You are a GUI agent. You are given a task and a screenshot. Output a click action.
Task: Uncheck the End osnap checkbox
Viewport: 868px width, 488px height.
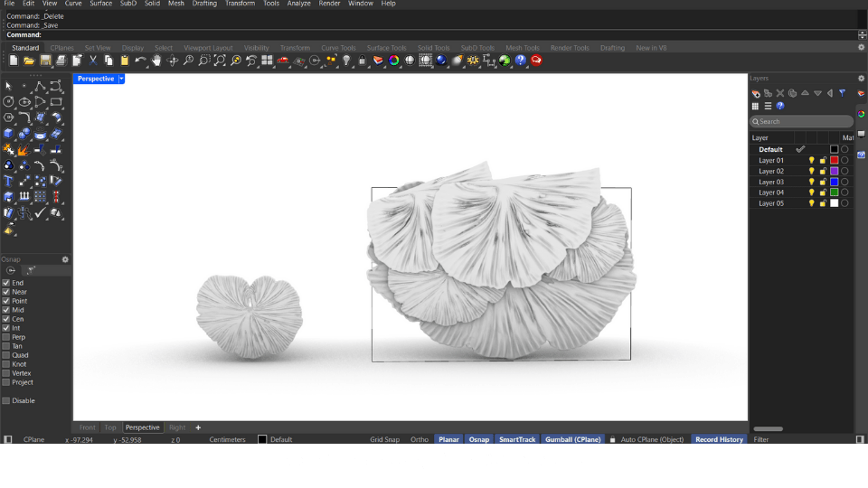click(x=6, y=283)
